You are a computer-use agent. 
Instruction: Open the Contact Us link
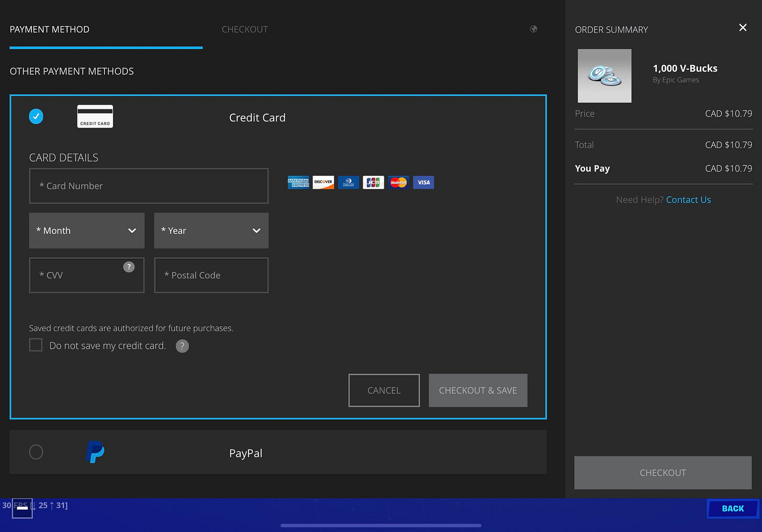tap(688, 200)
